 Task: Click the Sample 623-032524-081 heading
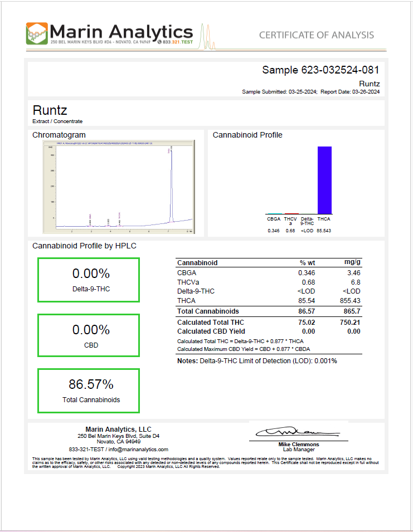320,70
